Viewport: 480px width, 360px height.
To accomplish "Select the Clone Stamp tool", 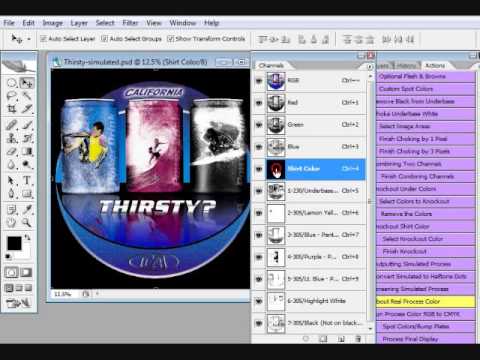I will (x=12, y=138).
